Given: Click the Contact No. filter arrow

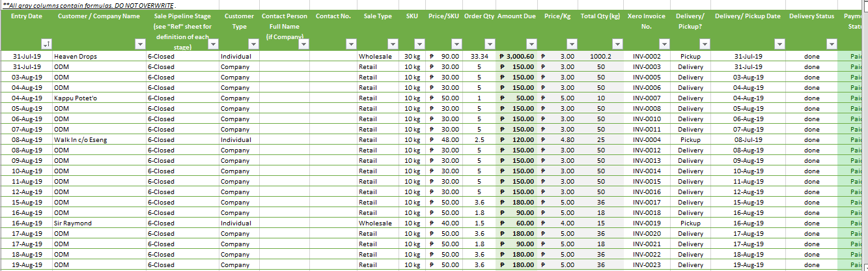Looking at the screenshot, I should [351, 44].
